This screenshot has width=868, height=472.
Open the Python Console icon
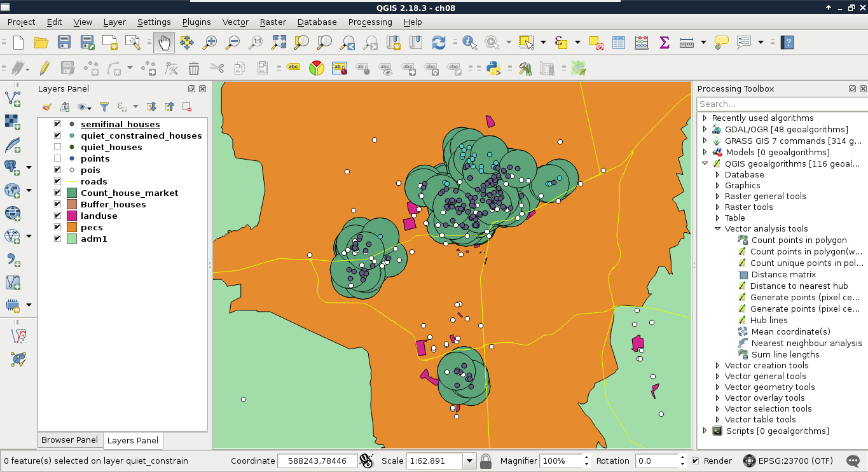click(492, 68)
